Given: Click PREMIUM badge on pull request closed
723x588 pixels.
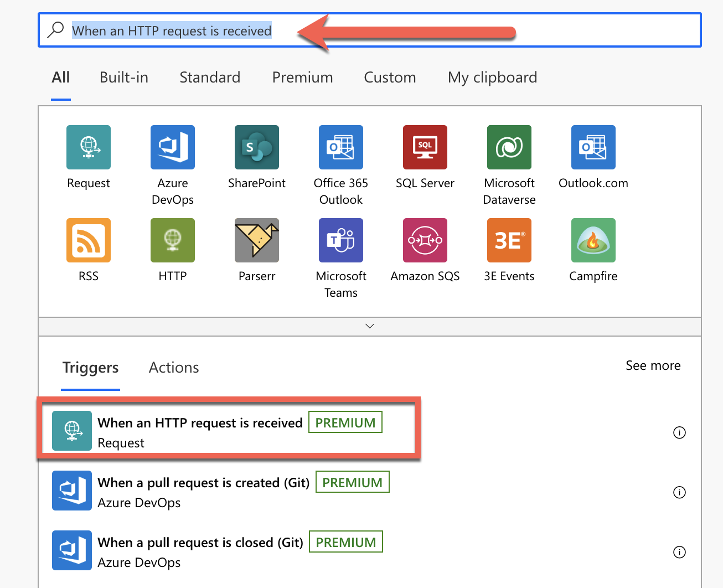Looking at the screenshot, I should click(x=346, y=542).
